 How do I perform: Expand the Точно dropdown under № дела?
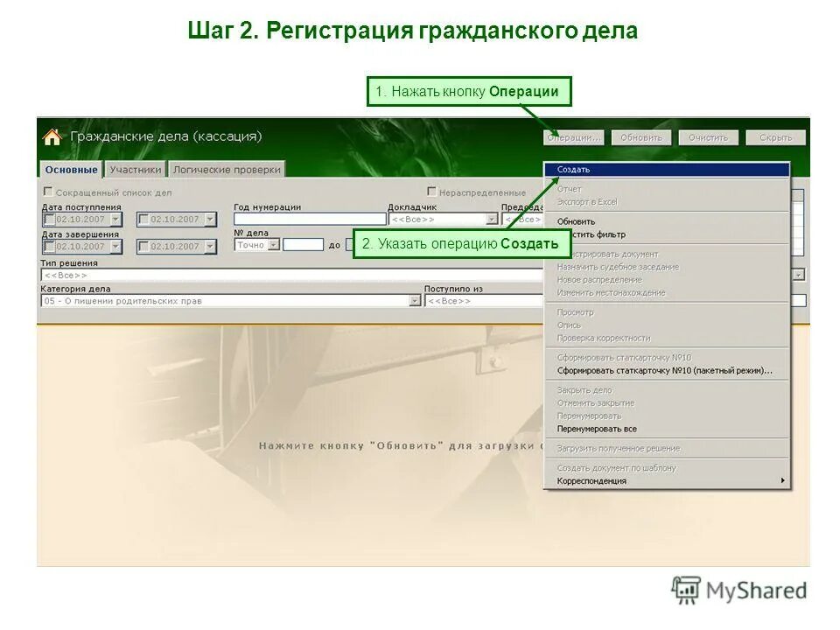point(273,245)
